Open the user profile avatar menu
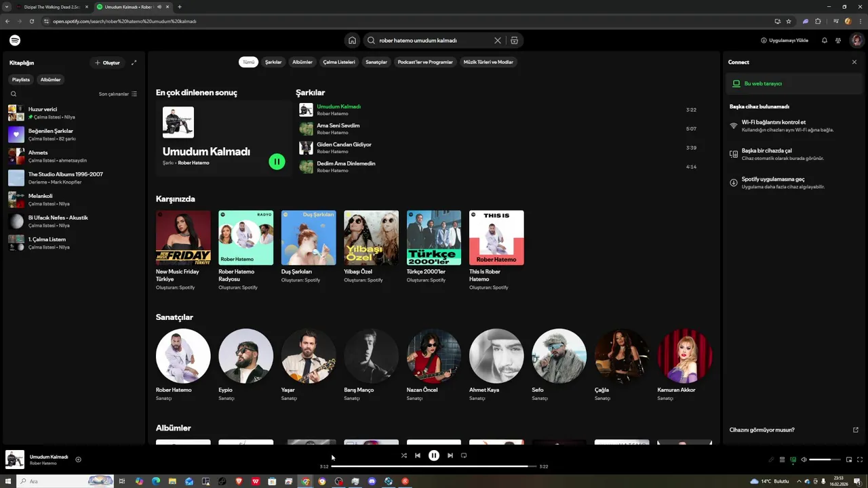 click(x=856, y=41)
